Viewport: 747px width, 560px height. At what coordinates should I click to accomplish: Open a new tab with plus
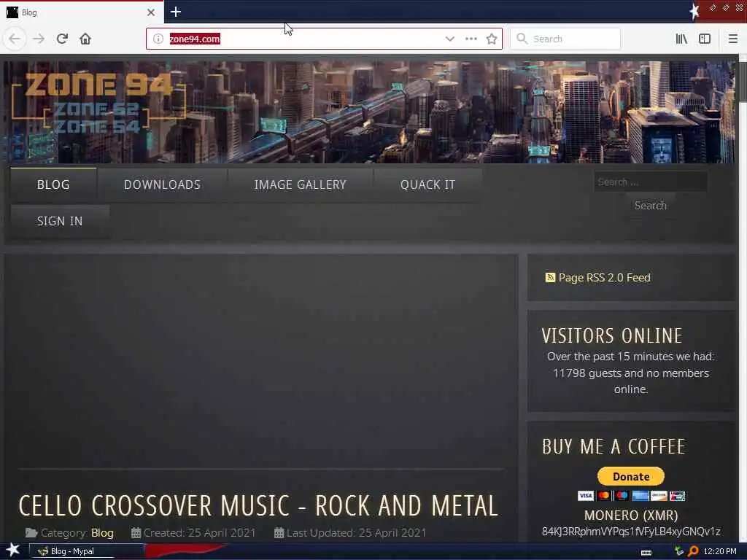coord(175,12)
